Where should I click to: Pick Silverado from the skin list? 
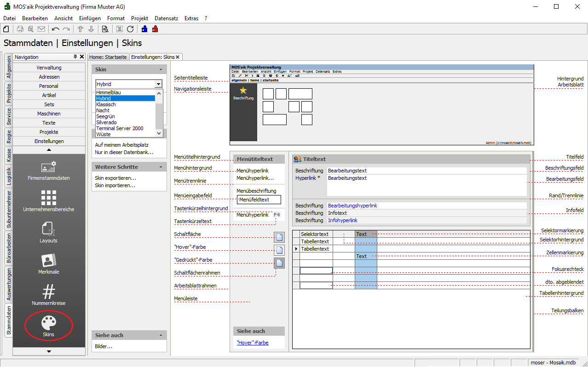[125, 122]
